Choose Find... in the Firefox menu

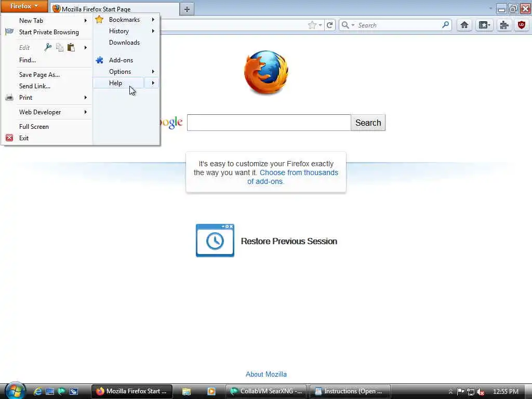point(28,60)
